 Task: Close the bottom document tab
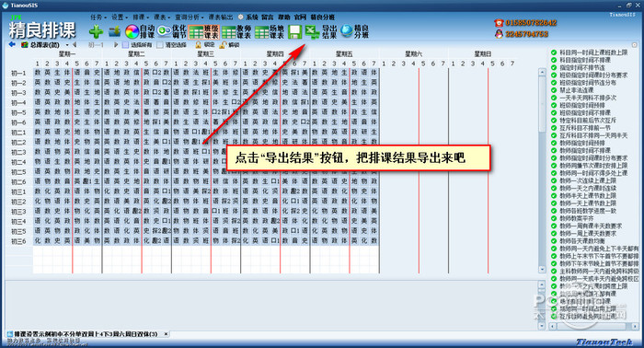(166, 334)
